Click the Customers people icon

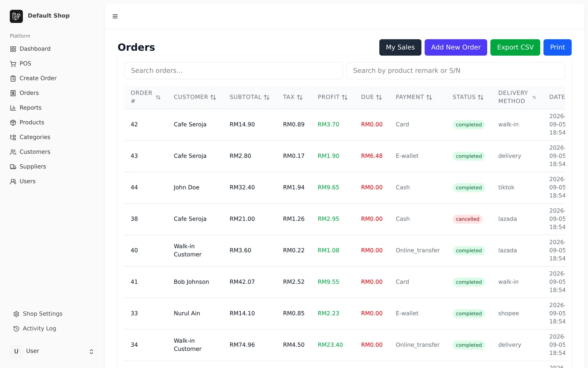[13, 152]
